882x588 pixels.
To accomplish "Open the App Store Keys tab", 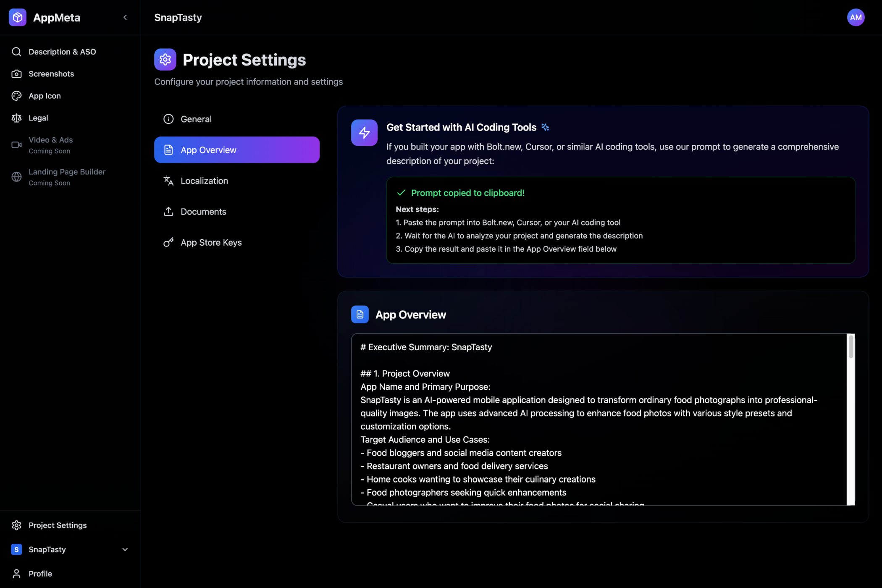I will 211,243.
